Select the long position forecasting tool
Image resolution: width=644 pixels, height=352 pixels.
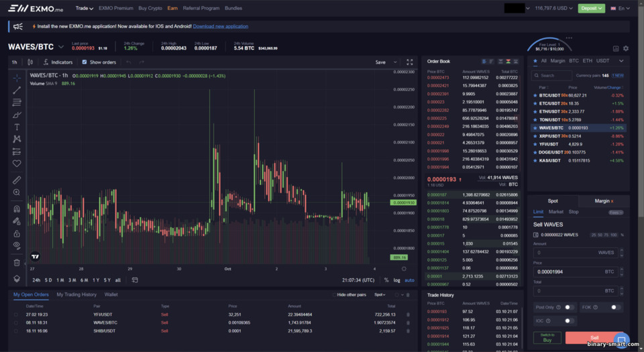point(17,152)
